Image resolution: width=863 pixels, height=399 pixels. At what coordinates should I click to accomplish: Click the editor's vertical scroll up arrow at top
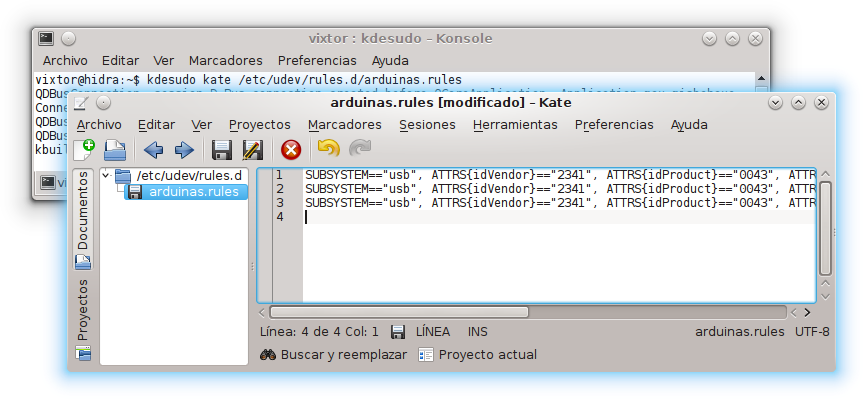[x=825, y=174]
